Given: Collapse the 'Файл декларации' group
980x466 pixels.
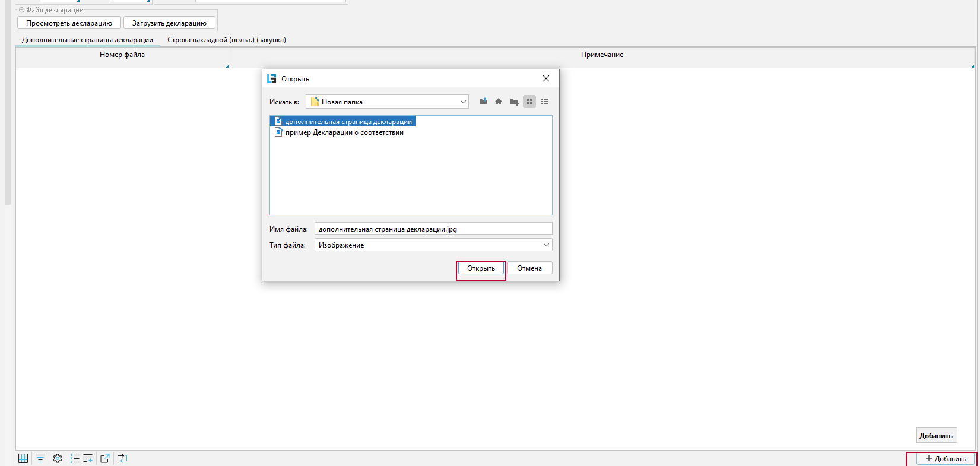Looking at the screenshot, I should click(x=22, y=10).
